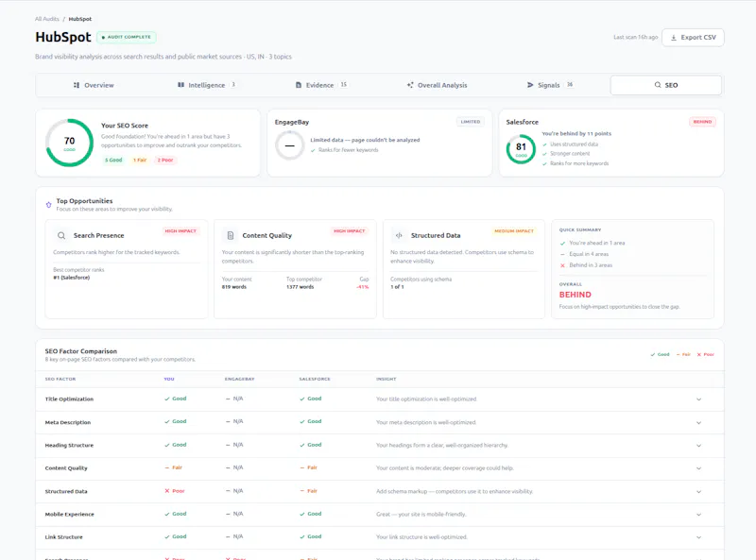
Task: Expand the Mobile Experience row chevron
Action: coord(698,515)
